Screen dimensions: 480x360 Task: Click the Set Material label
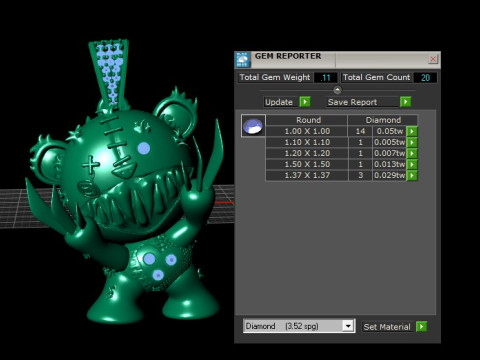pyautogui.click(x=387, y=327)
